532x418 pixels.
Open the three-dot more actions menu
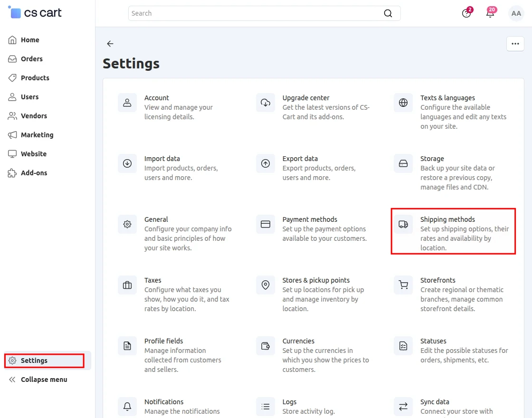point(515,44)
